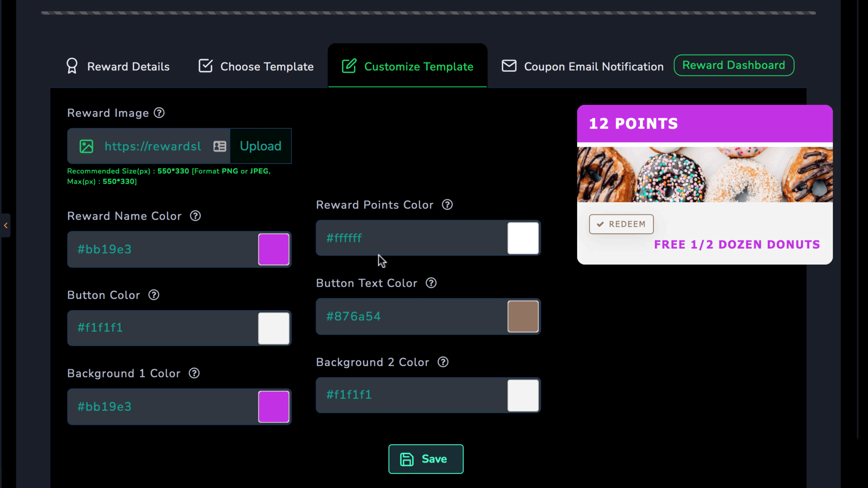Screen dimensions: 868x488
Task: Open the Reward Details tab
Action: tap(118, 66)
